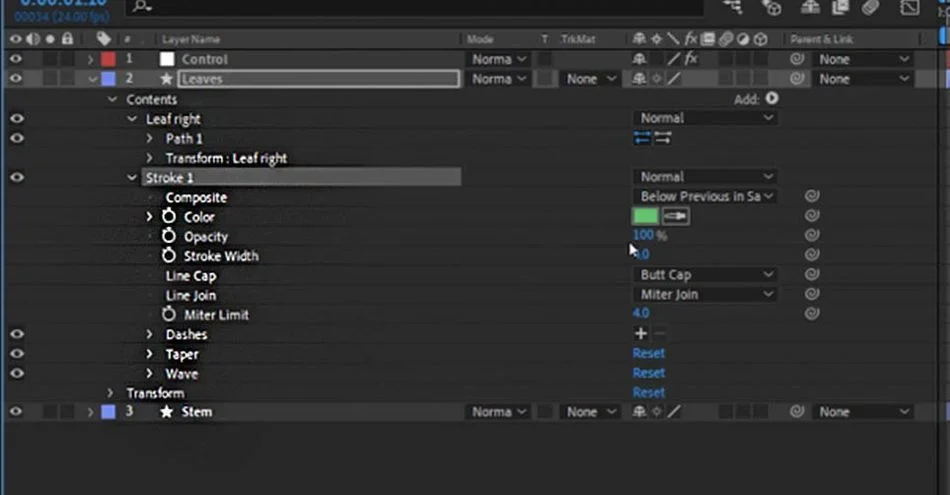
Task: Hide the Leaves layer with its eye icon
Action: [16, 78]
